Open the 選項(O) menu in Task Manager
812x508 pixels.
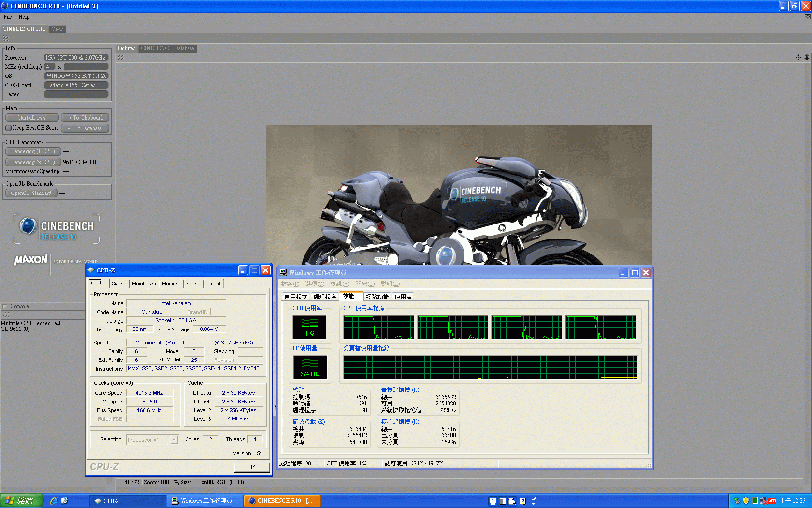coord(315,284)
